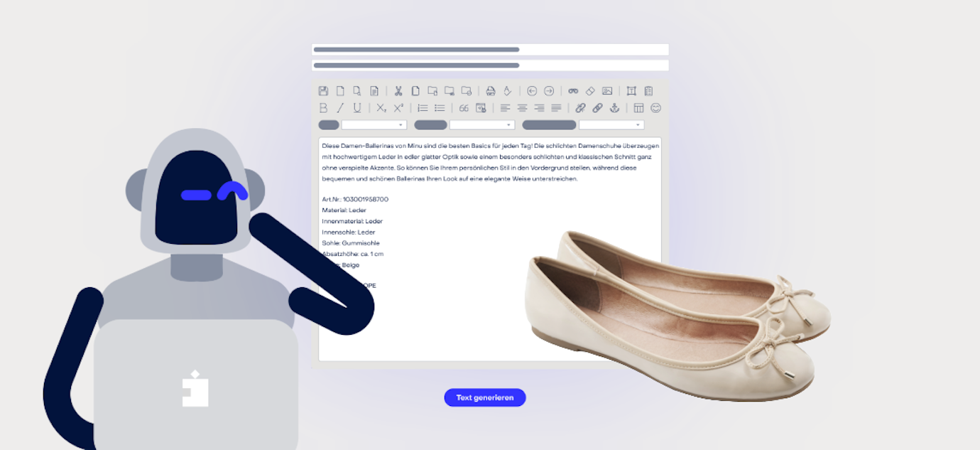Image resolution: width=980 pixels, height=450 pixels.
Task: Insert a table
Action: (x=638, y=108)
